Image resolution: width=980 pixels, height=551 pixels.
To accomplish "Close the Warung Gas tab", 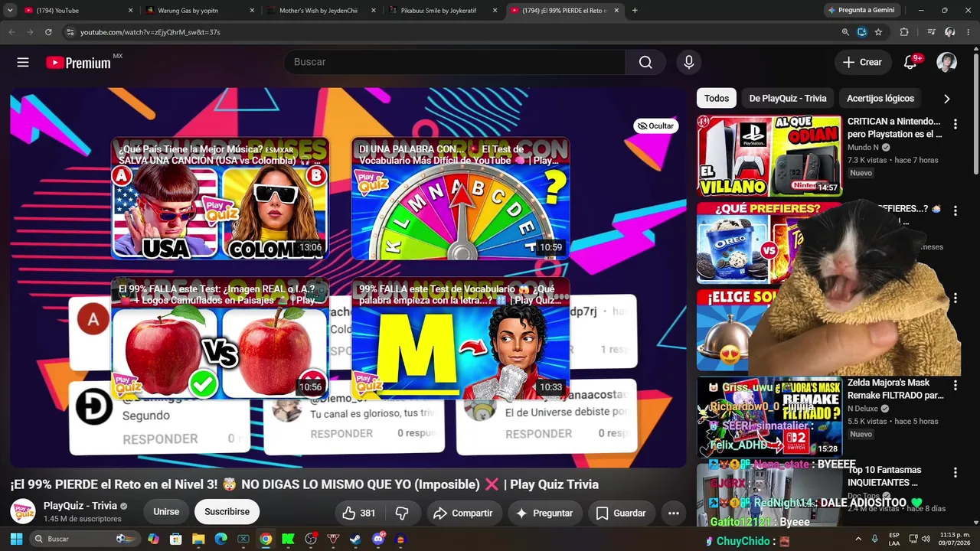I will coord(252,11).
